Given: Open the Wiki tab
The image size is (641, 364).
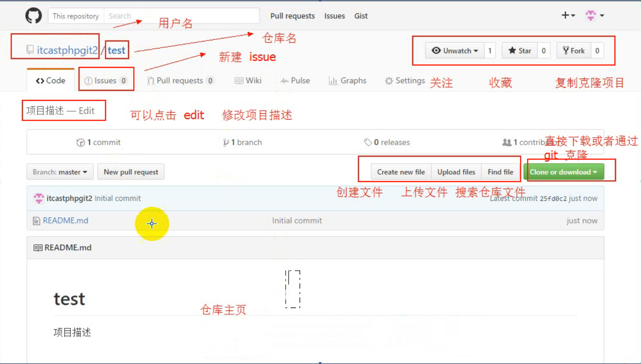Looking at the screenshot, I should tap(248, 80).
